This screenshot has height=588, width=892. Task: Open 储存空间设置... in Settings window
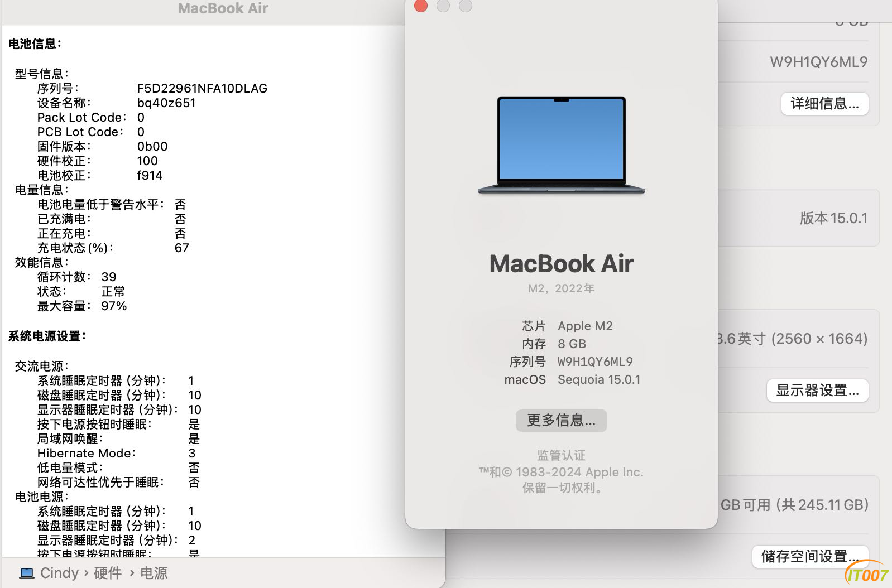(810, 556)
